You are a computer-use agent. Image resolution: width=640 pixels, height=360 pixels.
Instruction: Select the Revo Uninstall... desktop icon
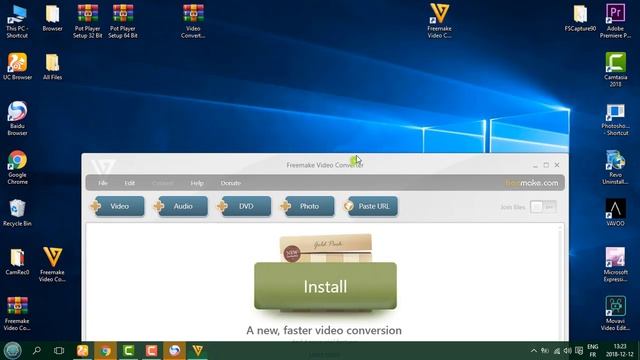click(x=615, y=167)
